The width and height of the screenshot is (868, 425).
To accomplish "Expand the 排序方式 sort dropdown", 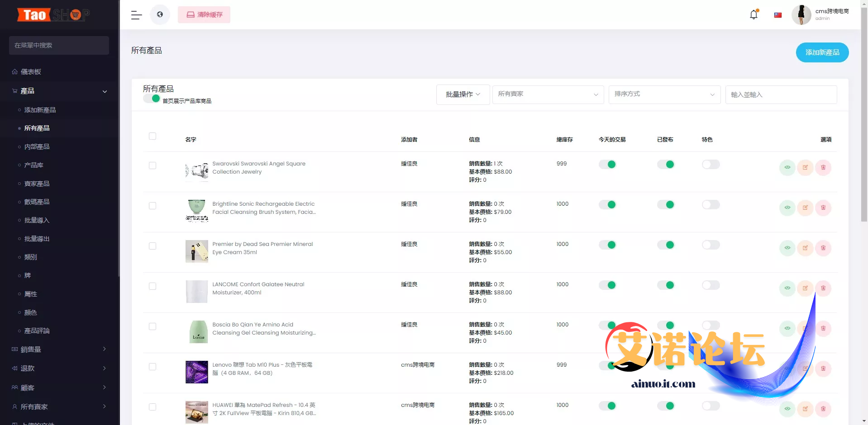I will (x=664, y=94).
